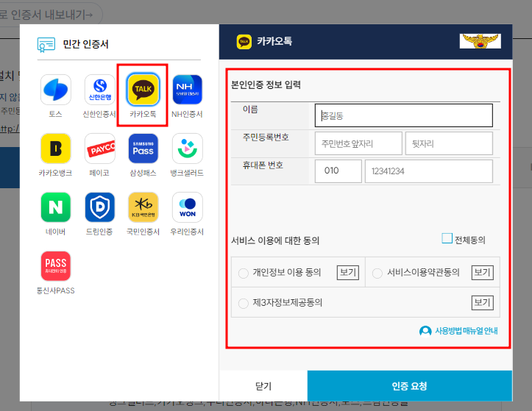Select the KB Kookmin certificate (국민인증서) icon
Image resolution: width=532 pixels, height=411 pixels.
click(143, 207)
